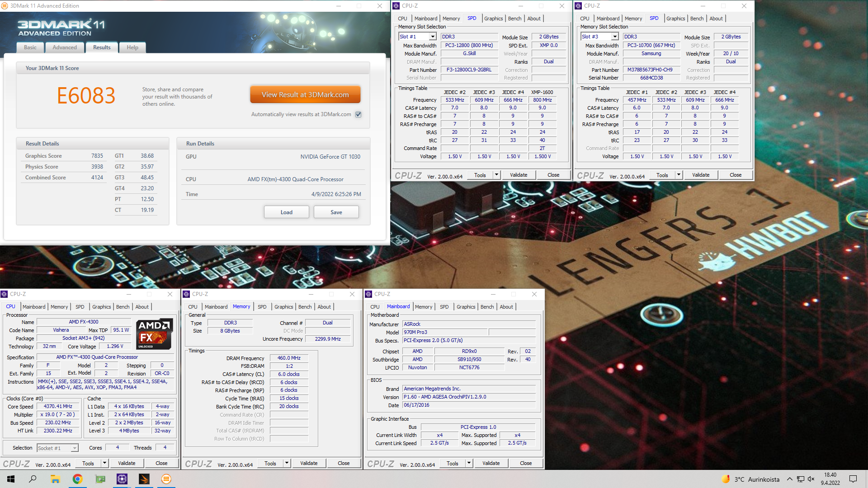Expand Tools arrow in CPU-Z Mainboard window
868x488 pixels.
click(x=469, y=464)
